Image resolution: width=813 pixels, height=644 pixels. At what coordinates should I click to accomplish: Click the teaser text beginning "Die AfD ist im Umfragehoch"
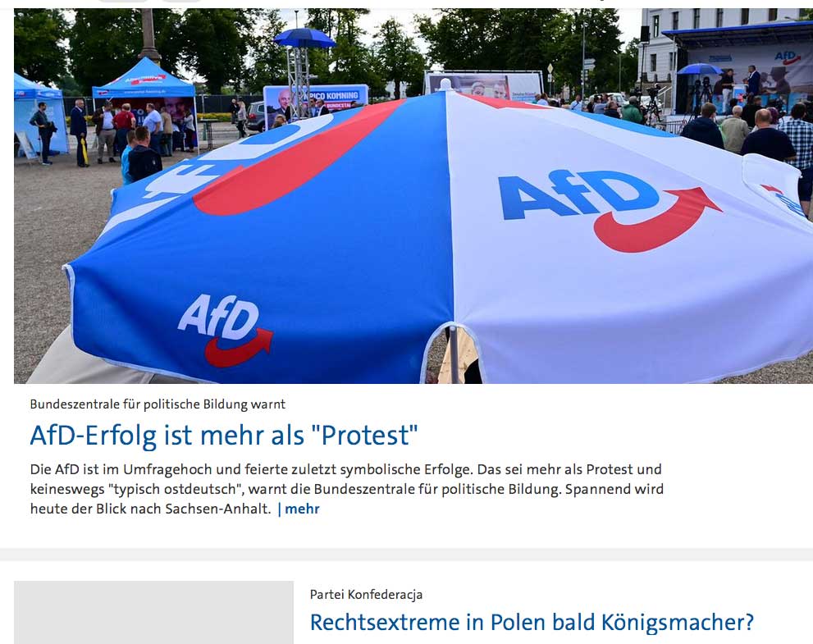347,489
